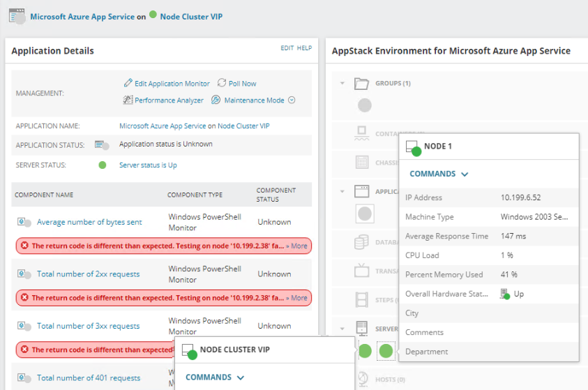The height and width of the screenshot is (390, 588).
Task: Click the green status dot before Node Cluster VIP
Action: (x=153, y=14)
